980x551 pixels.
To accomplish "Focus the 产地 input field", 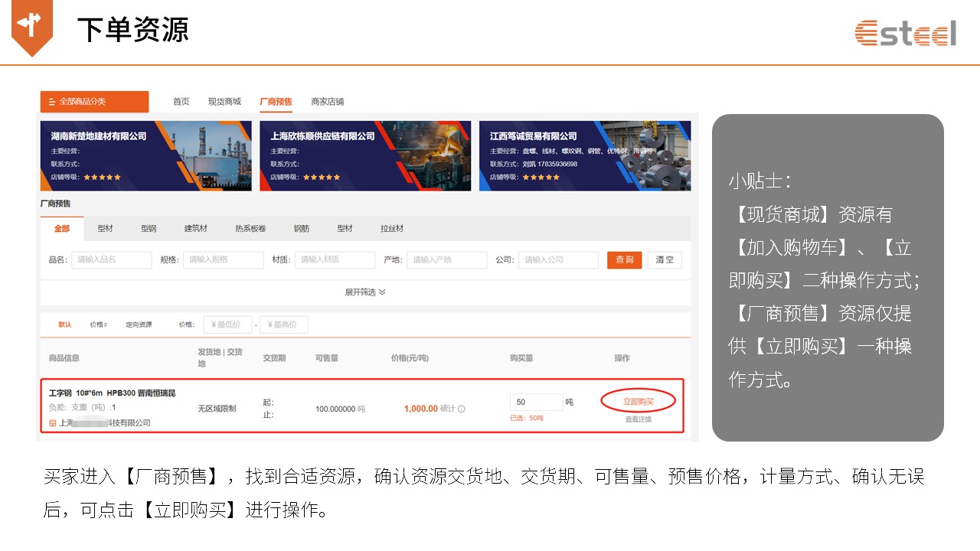I will 447,260.
